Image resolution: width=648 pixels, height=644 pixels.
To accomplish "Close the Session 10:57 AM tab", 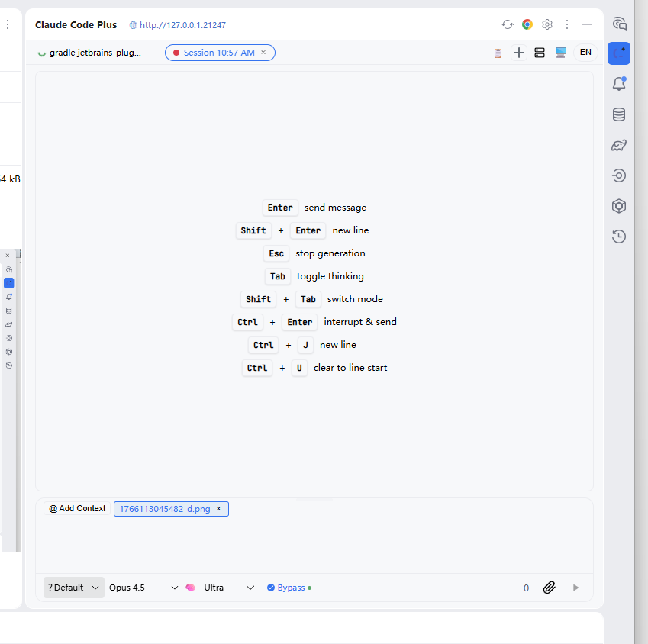I will (263, 53).
